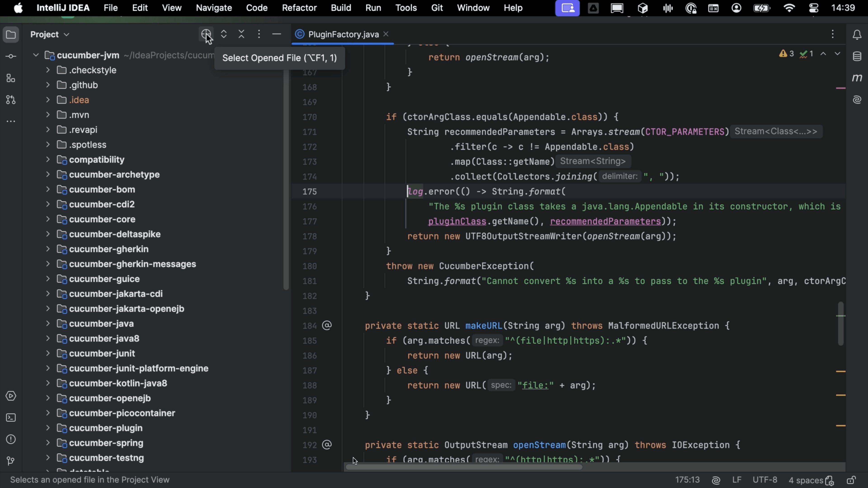This screenshot has height=488, width=868.
Task: Collapse all Project tree nodes
Action: click(241, 34)
